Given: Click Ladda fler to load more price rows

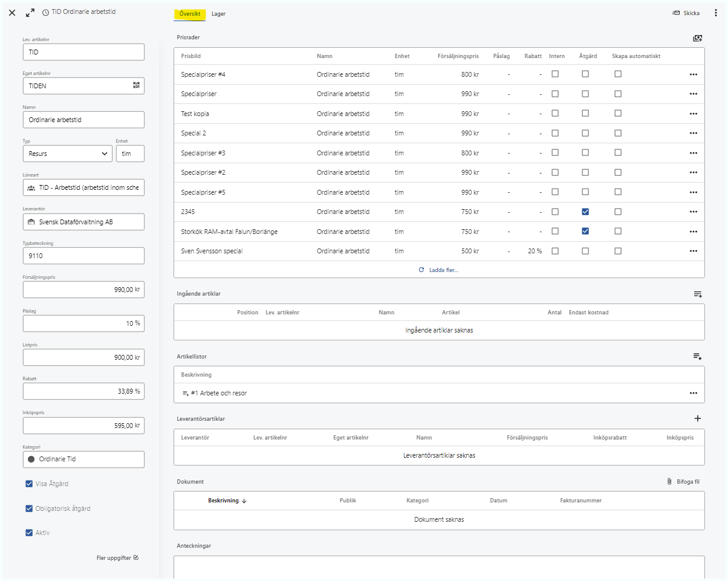Looking at the screenshot, I should coord(439,270).
